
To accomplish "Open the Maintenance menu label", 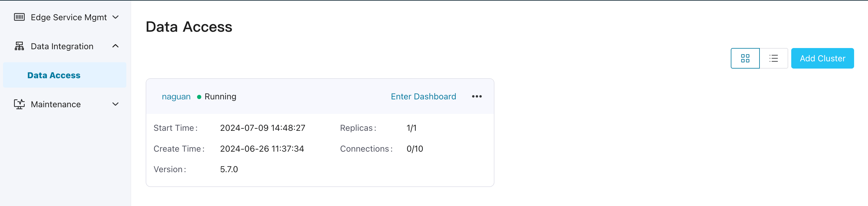I will (56, 104).
